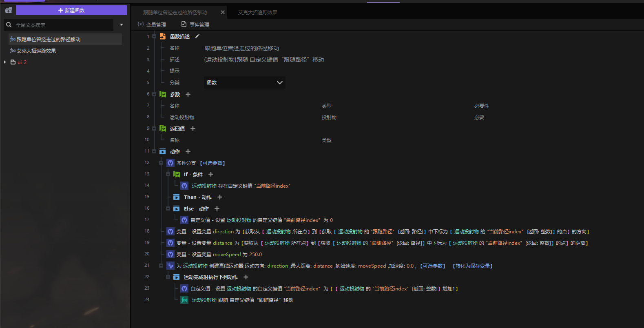Click 可选参数 link on line 21
The width and height of the screenshot is (644, 328).
[433, 266]
